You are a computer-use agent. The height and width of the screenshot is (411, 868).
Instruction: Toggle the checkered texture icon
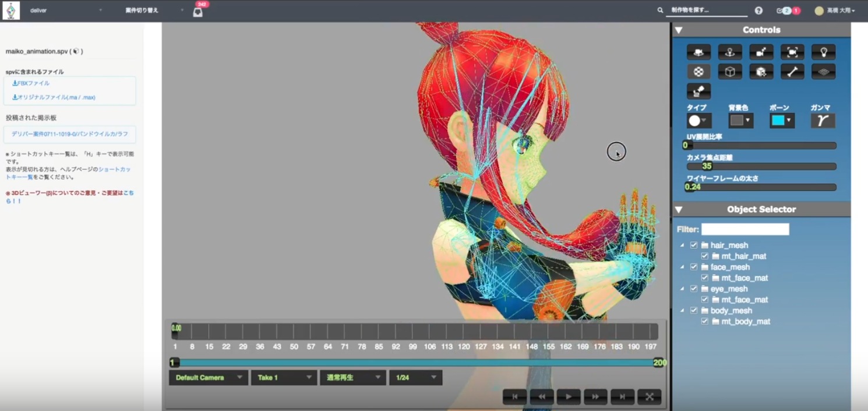pyautogui.click(x=698, y=72)
